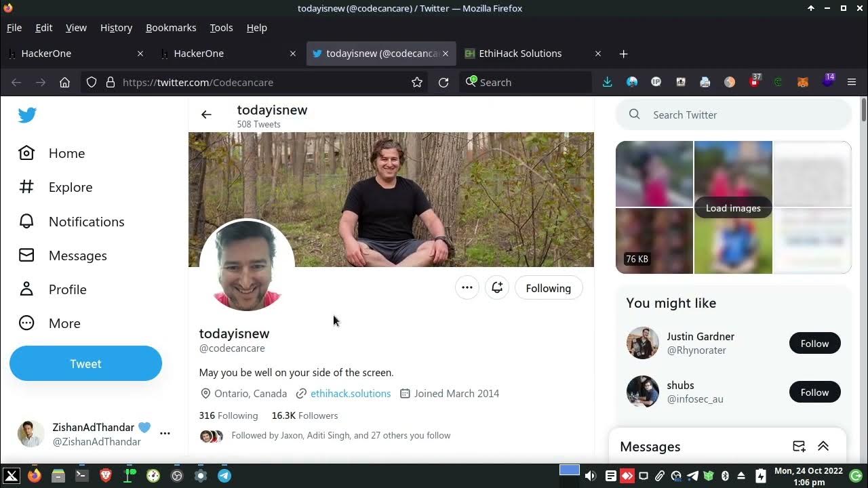Open the MetaMask fox extension
The height and width of the screenshot is (488, 868).
tap(803, 82)
